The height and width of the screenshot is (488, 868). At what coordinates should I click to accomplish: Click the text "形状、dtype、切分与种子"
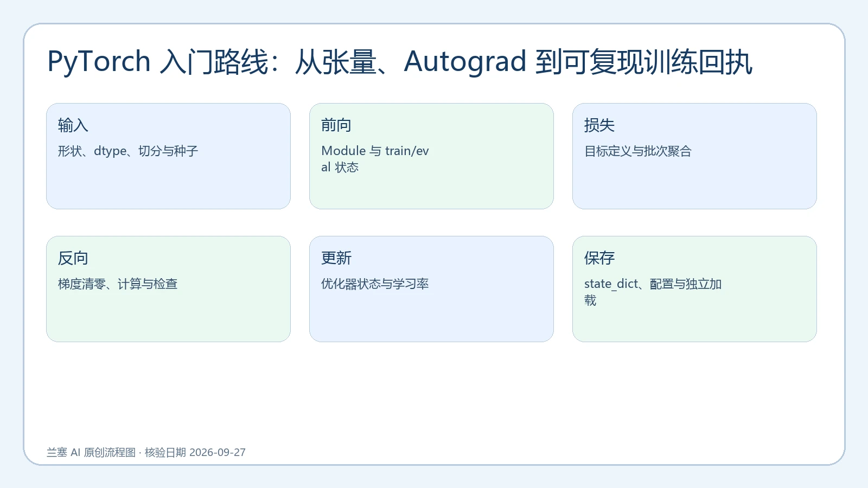click(128, 151)
